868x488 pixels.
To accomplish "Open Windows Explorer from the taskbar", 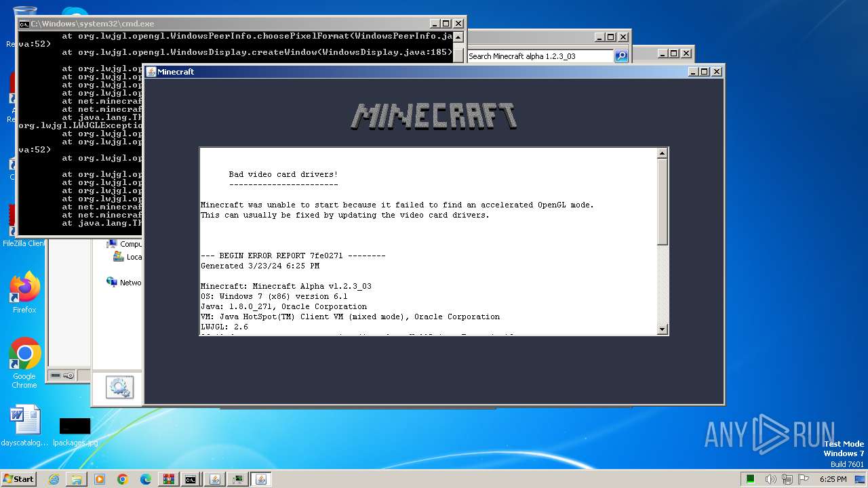I will click(x=77, y=479).
